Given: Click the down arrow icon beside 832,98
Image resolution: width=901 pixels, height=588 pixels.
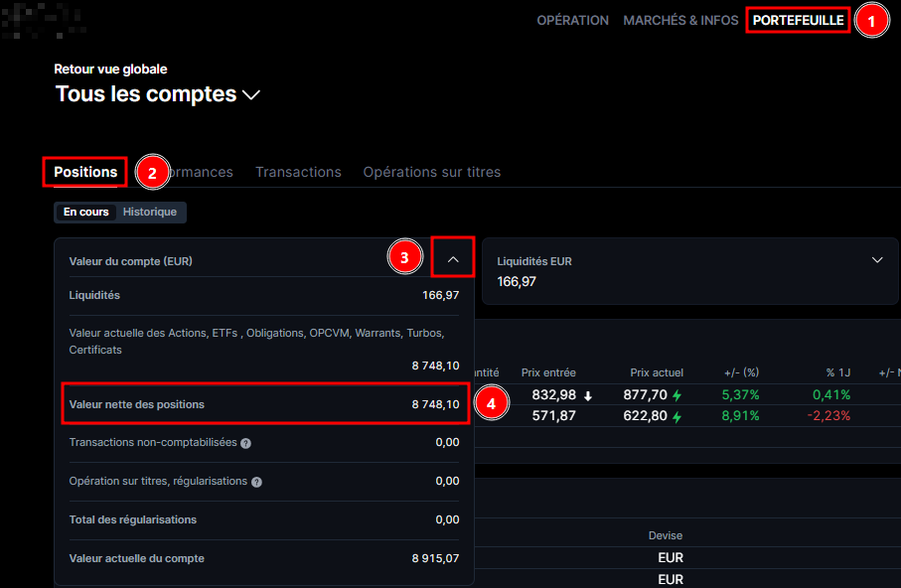Looking at the screenshot, I should [x=588, y=395].
